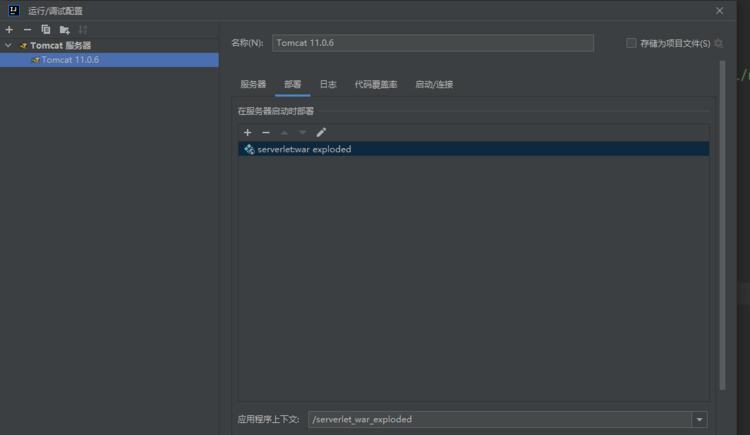Click the dialog vertical scrollbar
The image size is (750, 435).
coord(722,225)
